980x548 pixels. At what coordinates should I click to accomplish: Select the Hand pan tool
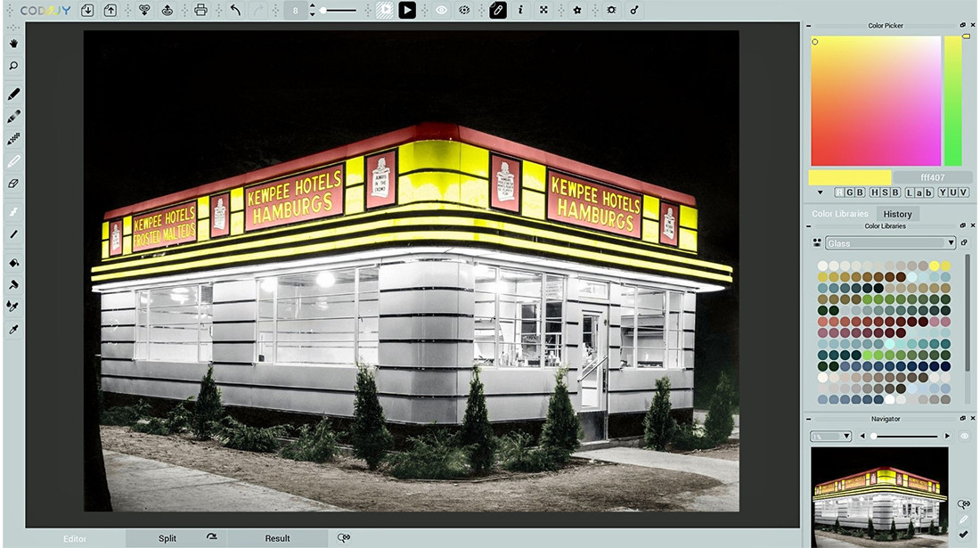click(13, 43)
